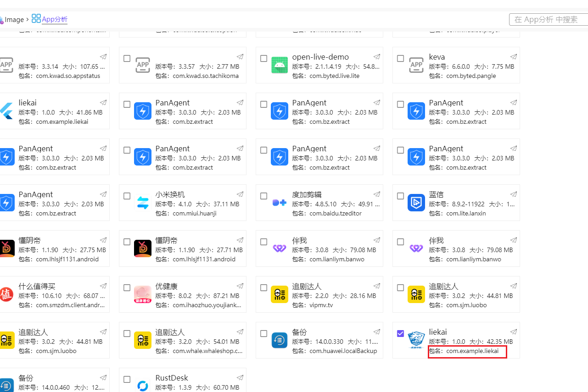Screen dimensions: 588x392
Task: Select the open-live-demo checkbox
Action: (x=264, y=59)
